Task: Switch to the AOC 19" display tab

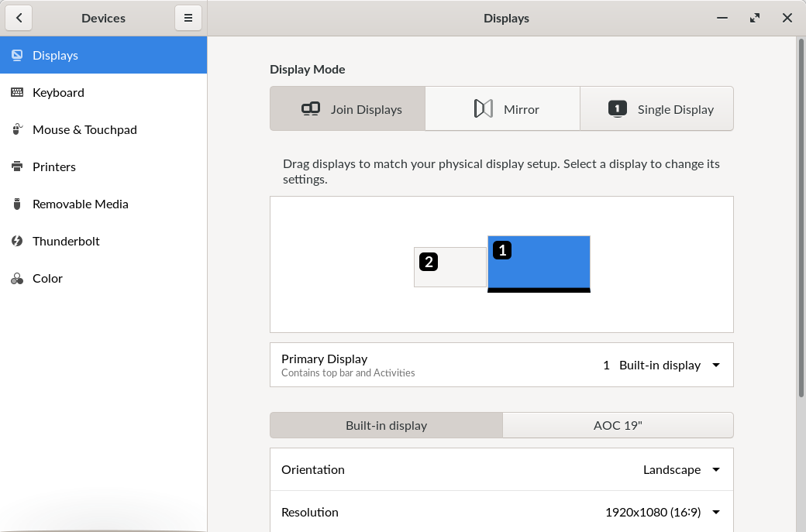Action: [x=618, y=425]
